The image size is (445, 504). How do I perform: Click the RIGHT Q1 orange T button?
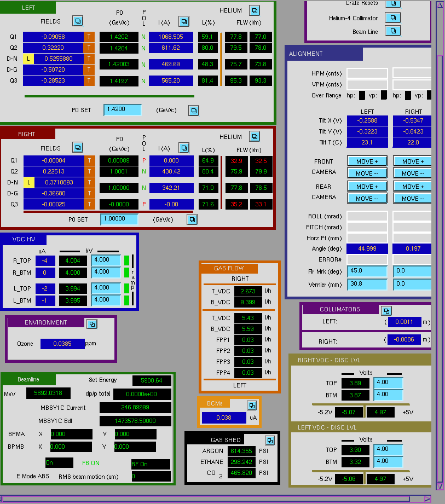[90, 160]
